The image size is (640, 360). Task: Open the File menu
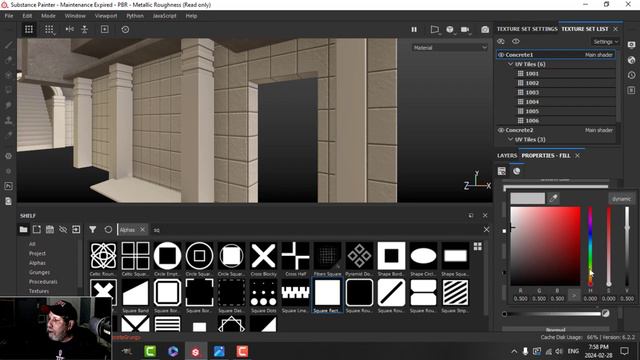tap(9, 16)
